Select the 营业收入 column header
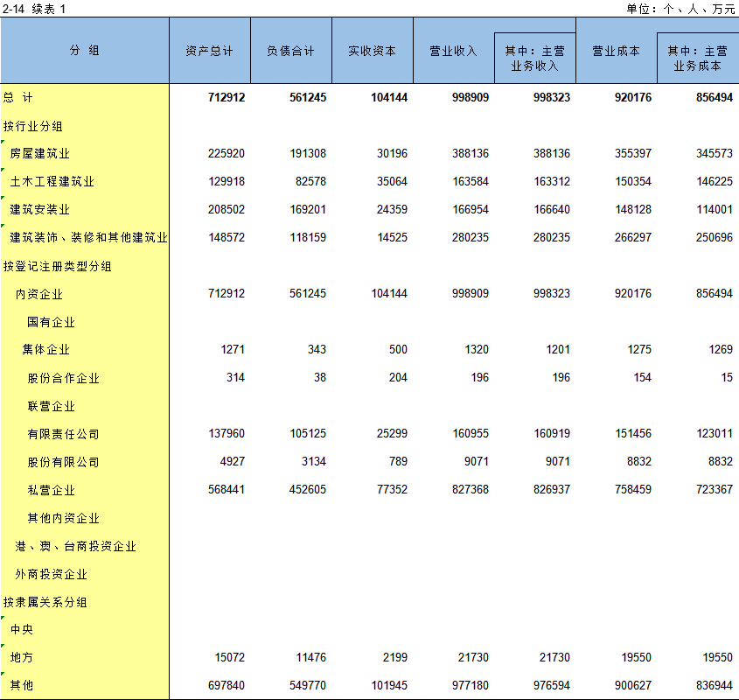739x700 pixels. 454,51
